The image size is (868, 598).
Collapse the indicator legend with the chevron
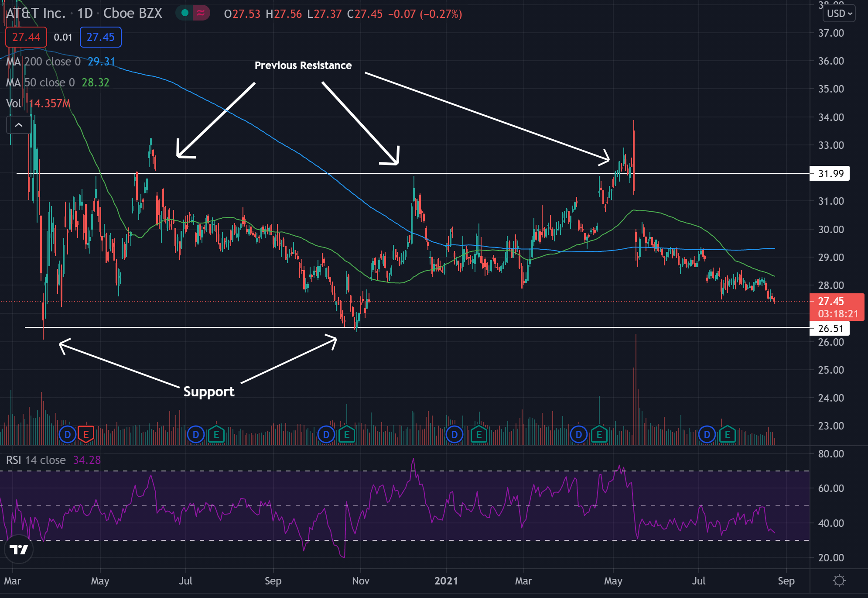[x=19, y=125]
